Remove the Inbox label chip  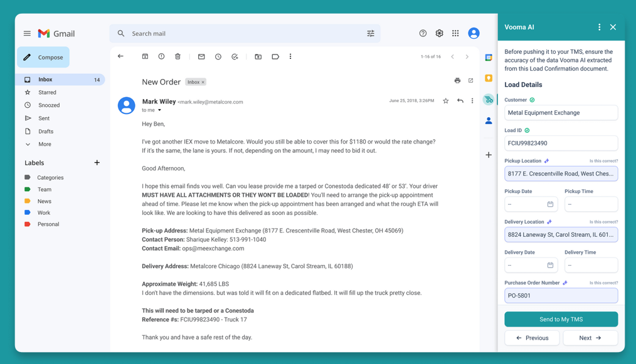coord(203,82)
